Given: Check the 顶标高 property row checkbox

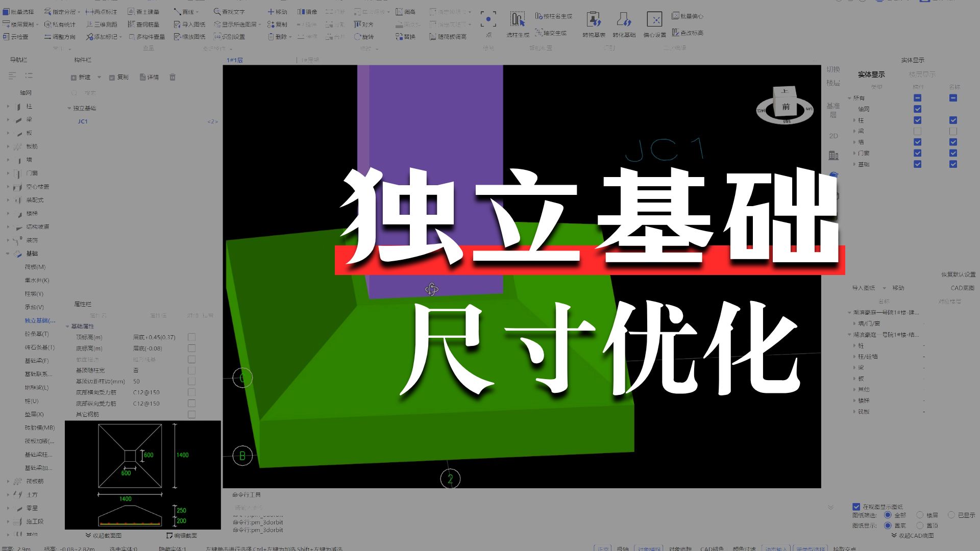Looking at the screenshot, I should tap(191, 337).
